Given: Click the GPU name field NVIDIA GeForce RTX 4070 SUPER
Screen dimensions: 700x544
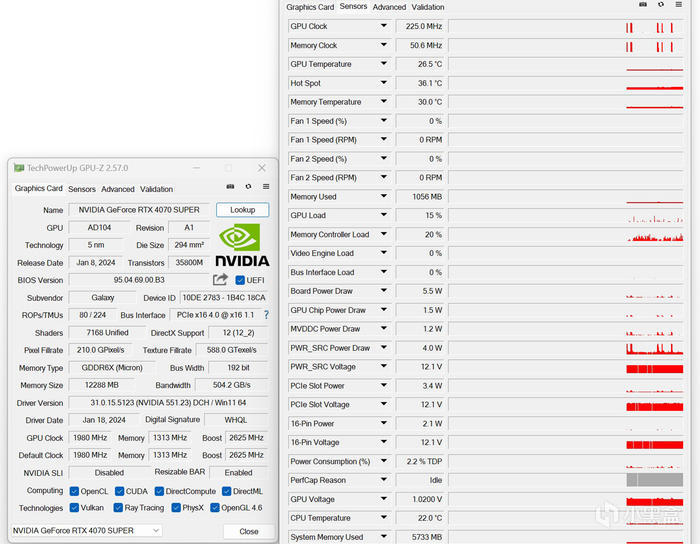Looking at the screenshot, I should 139,210.
